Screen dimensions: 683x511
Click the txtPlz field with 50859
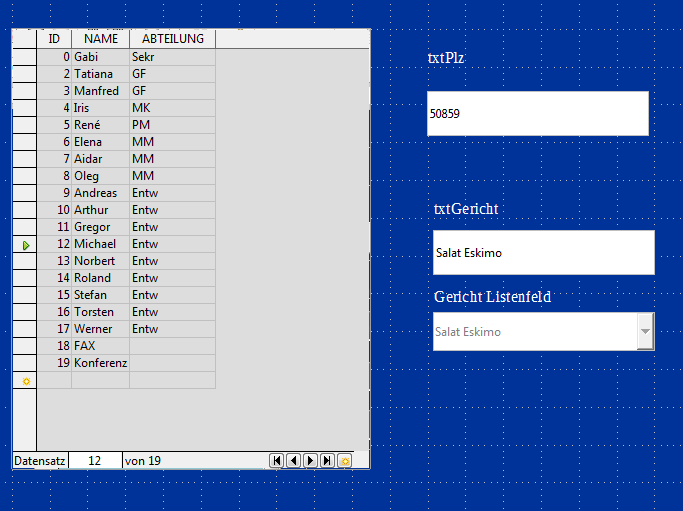coord(538,114)
